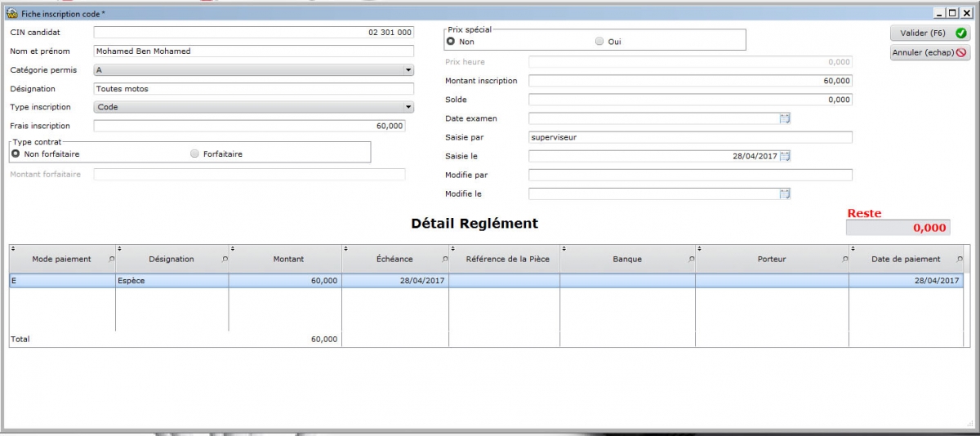Click the CIN candidat input field
Screen dimensions: 980x436
(x=254, y=33)
